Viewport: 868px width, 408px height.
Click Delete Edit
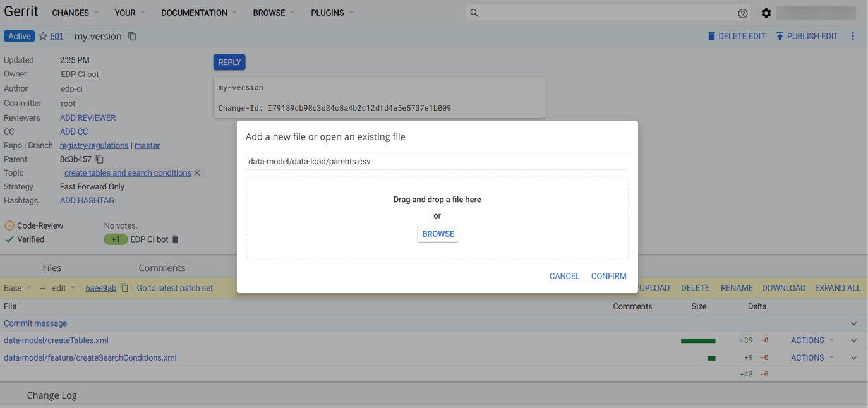[742, 36]
